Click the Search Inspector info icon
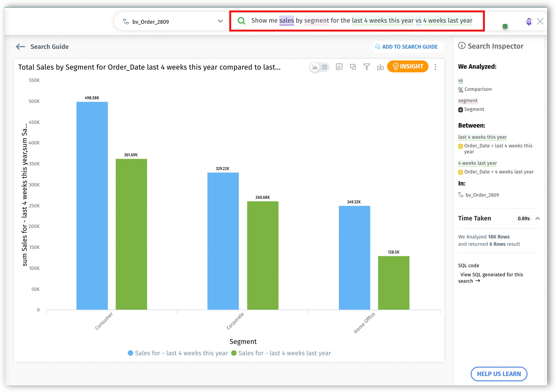 pyautogui.click(x=462, y=46)
